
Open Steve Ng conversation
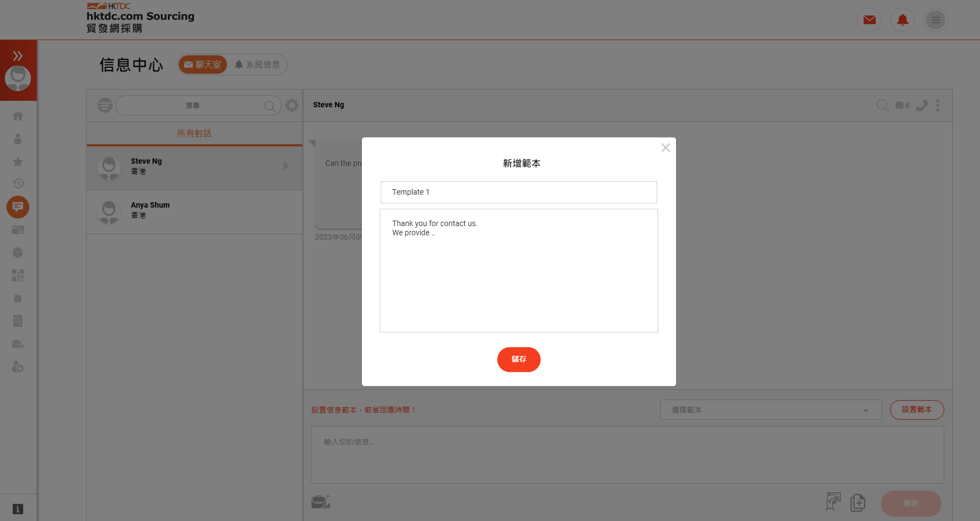pyautogui.click(x=194, y=168)
